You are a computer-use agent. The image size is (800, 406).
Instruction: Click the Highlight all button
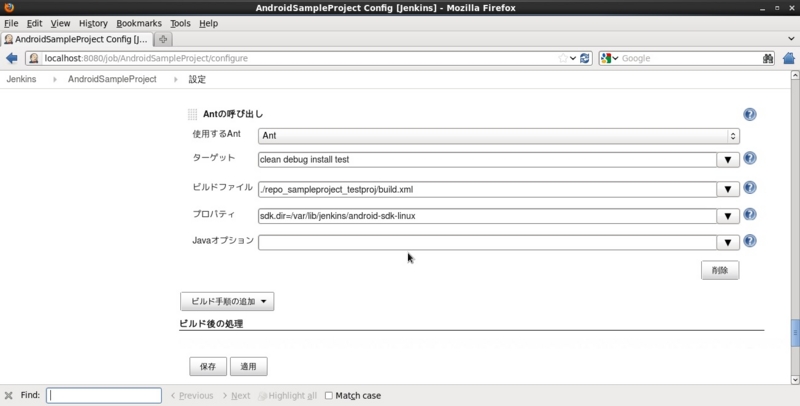pyautogui.click(x=288, y=395)
